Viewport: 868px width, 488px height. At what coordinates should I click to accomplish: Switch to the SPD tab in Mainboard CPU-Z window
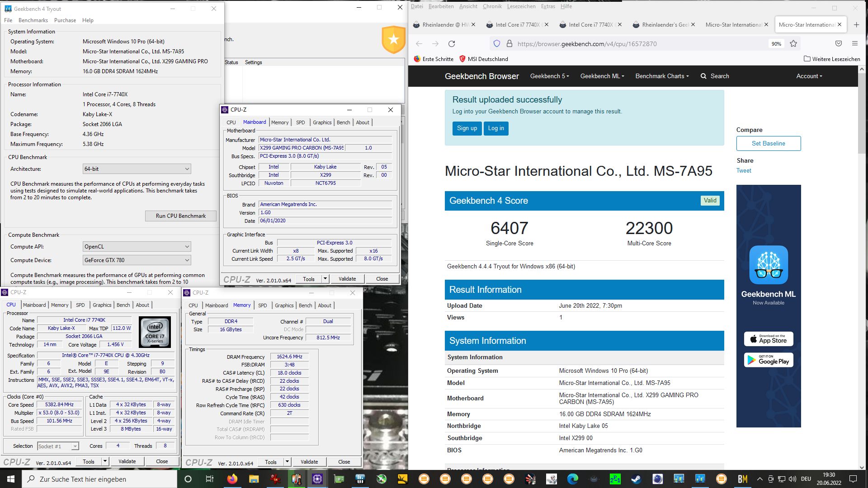click(300, 122)
